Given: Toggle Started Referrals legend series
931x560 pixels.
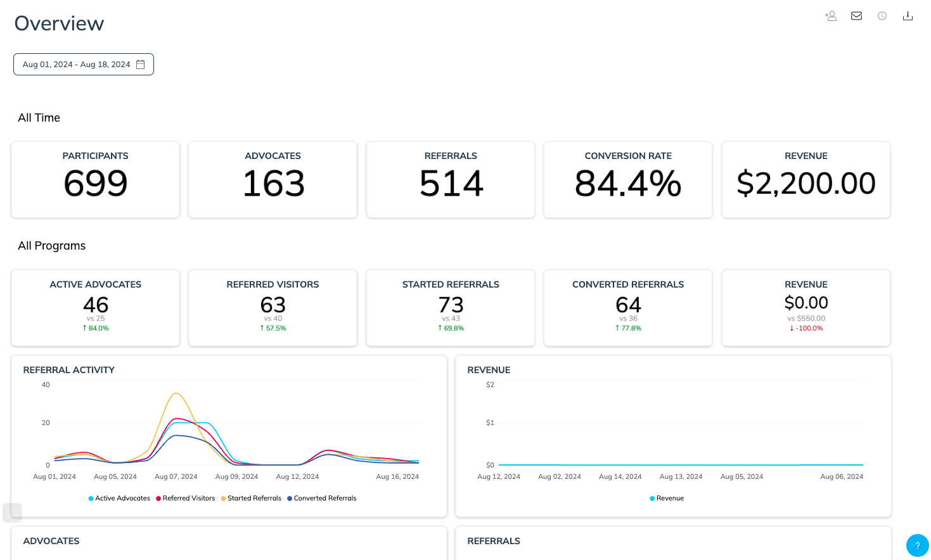Looking at the screenshot, I should coord(251,498).
